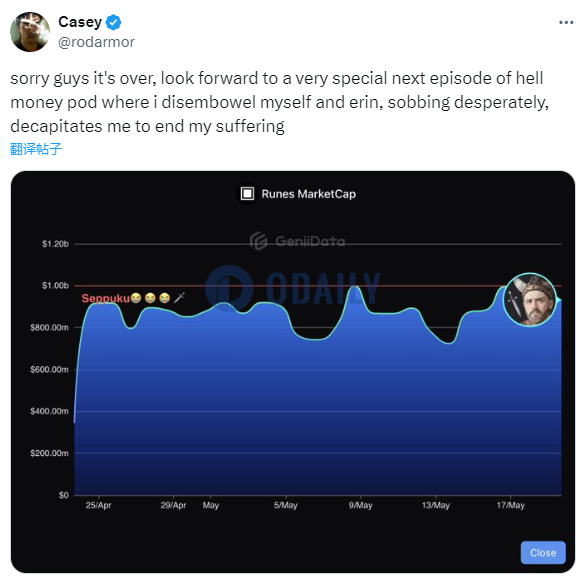Click the first crying emoji after Seppuku

136,298
